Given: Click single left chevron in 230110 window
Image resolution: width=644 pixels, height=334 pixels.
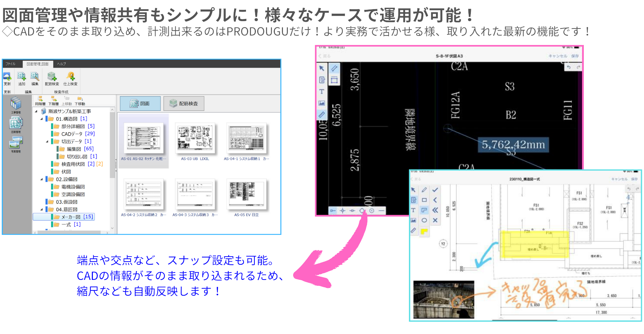Looking at the screenshot, I should (435, 200).
